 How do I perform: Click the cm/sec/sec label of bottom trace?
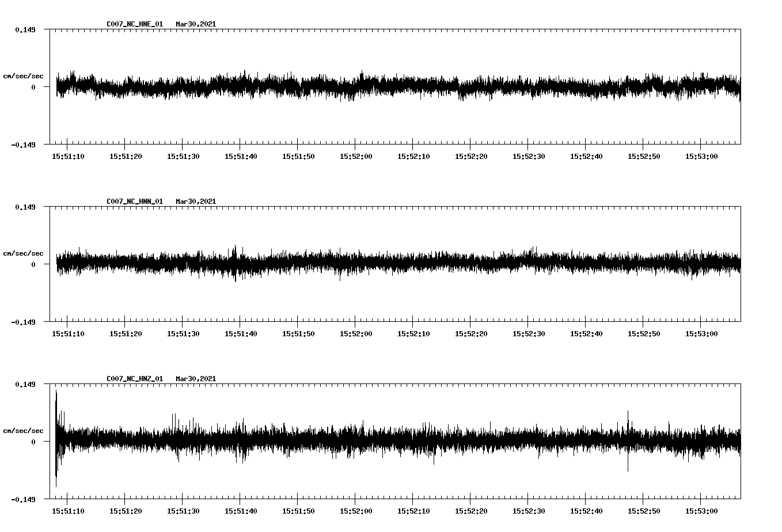[x=24, y=430]
